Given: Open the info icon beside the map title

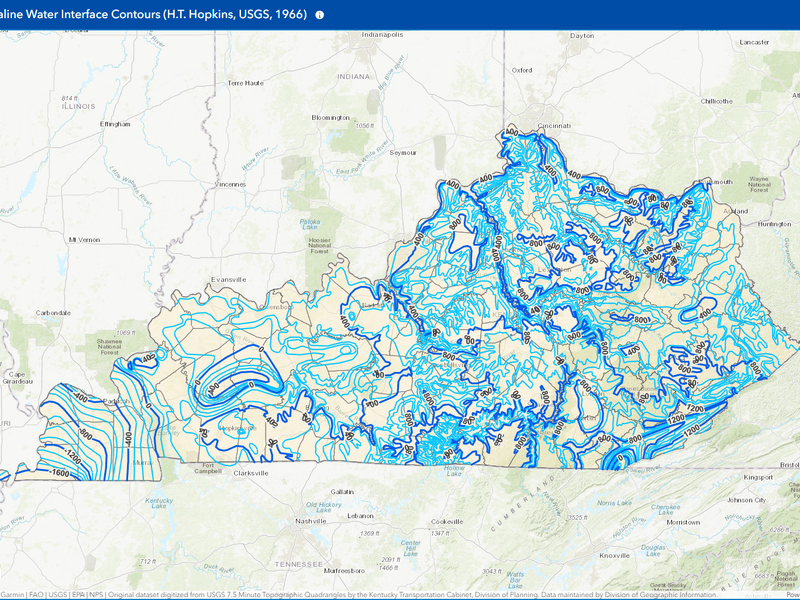Looking at the screenshot, I should pos(319,15).
